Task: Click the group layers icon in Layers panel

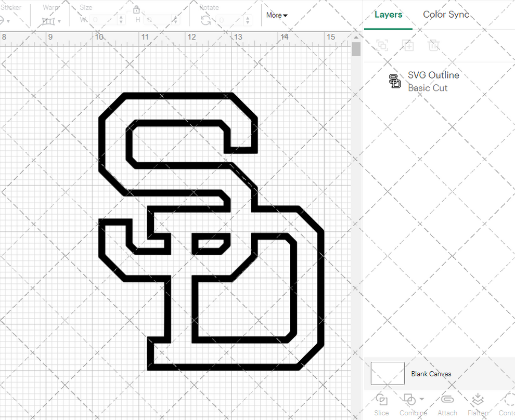Action: click(x=382, y=45)
